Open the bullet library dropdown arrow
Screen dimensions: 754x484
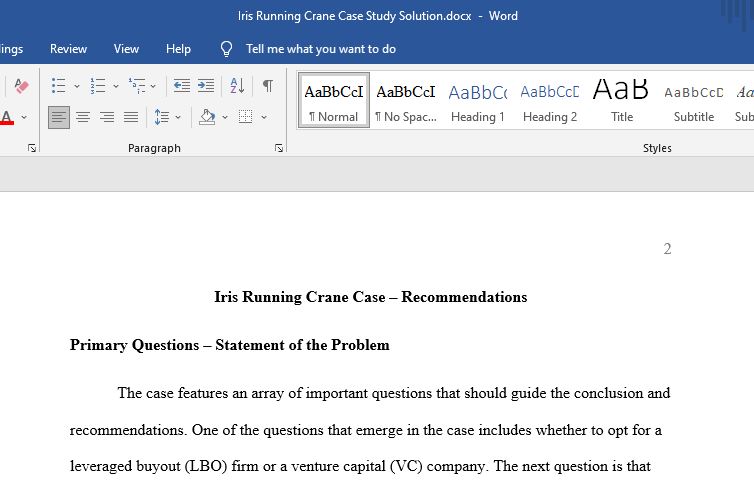(x=77, y=87)
